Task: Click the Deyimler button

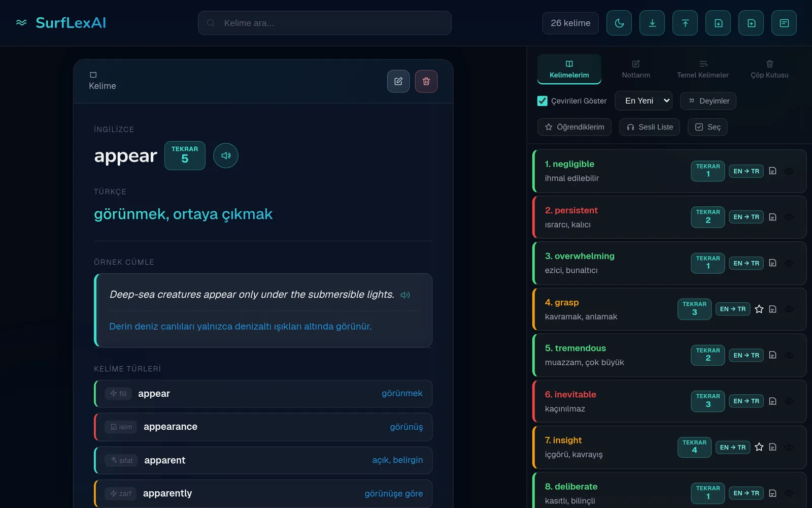Action: [x=708, y=101]
